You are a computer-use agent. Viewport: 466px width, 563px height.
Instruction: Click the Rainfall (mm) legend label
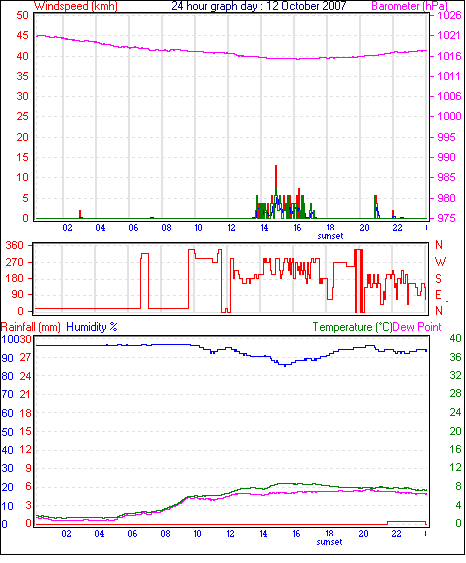(31, 327)
